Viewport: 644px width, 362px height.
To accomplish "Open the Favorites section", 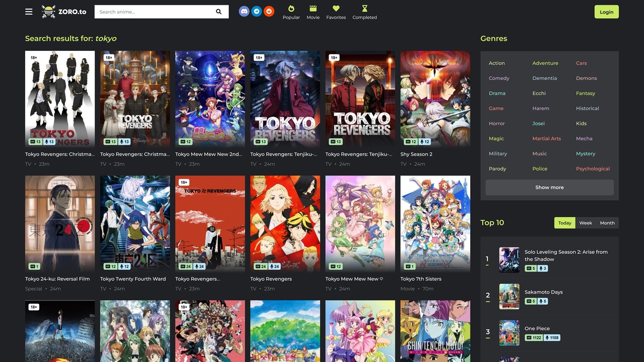I will 336,12.
